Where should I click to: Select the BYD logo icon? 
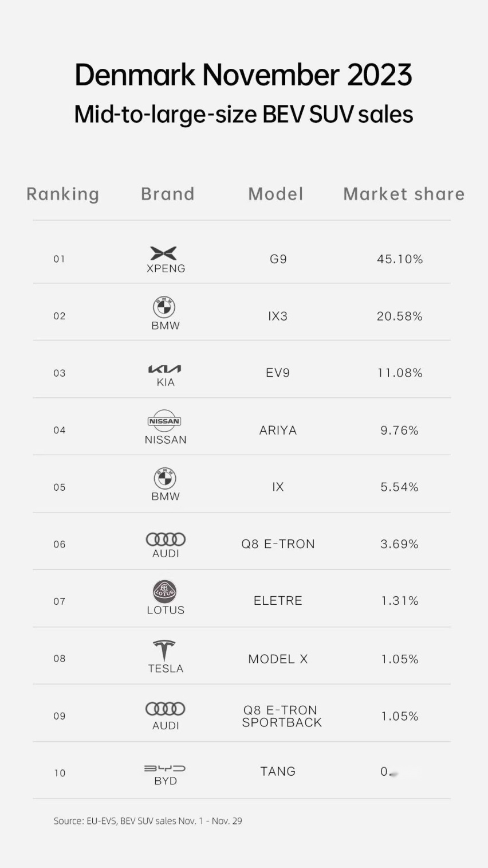(165, 768)
